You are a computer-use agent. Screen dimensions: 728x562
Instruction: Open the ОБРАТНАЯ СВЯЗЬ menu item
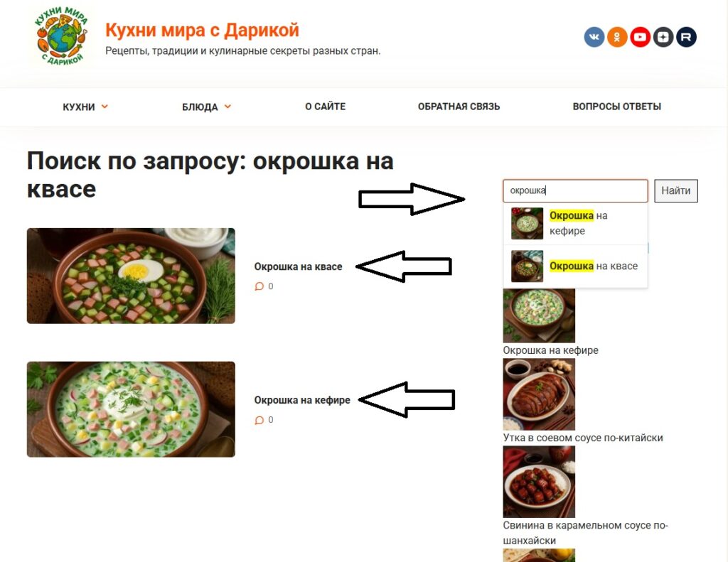coord(459,107)
